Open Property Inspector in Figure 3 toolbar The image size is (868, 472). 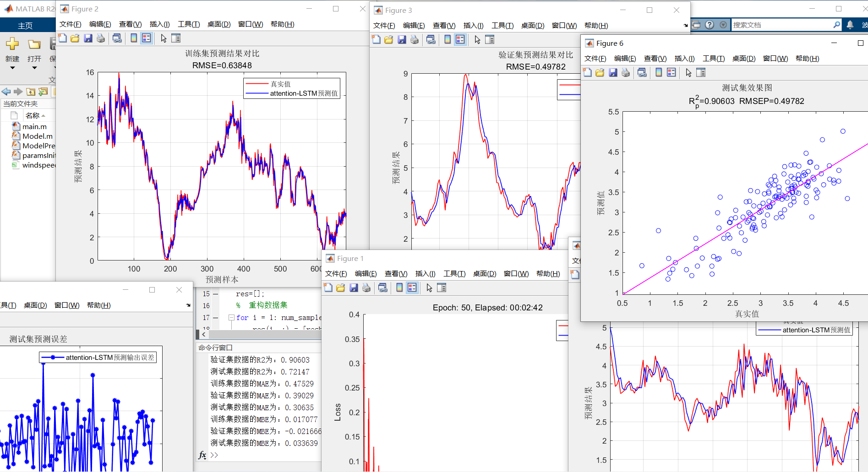point(490,40)
